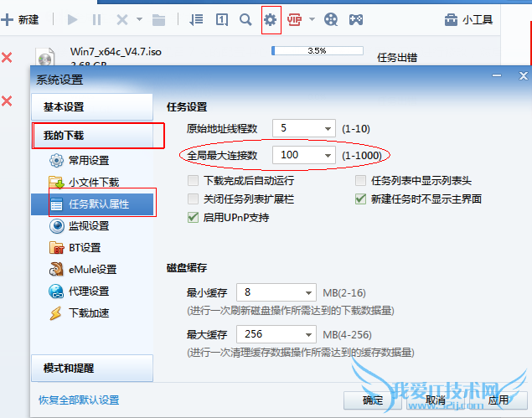The image size is (532, 418).
Task: Click the 新建 new task button
Action: [x=20, y=19]
